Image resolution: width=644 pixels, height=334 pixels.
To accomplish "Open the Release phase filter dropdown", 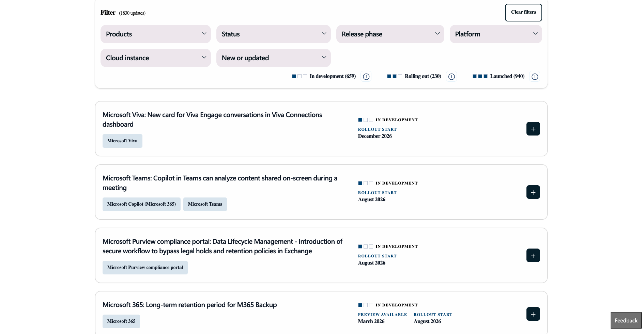I will coord(390,34).
